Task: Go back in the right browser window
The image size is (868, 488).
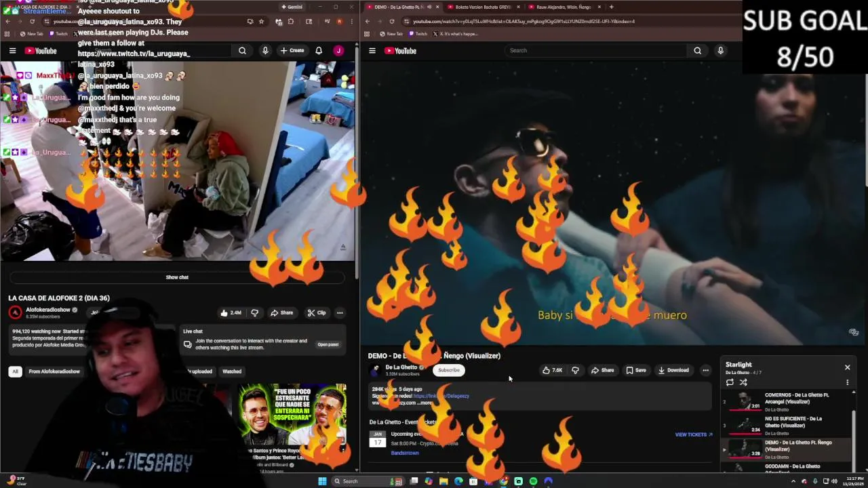Action: coord(367,21)
